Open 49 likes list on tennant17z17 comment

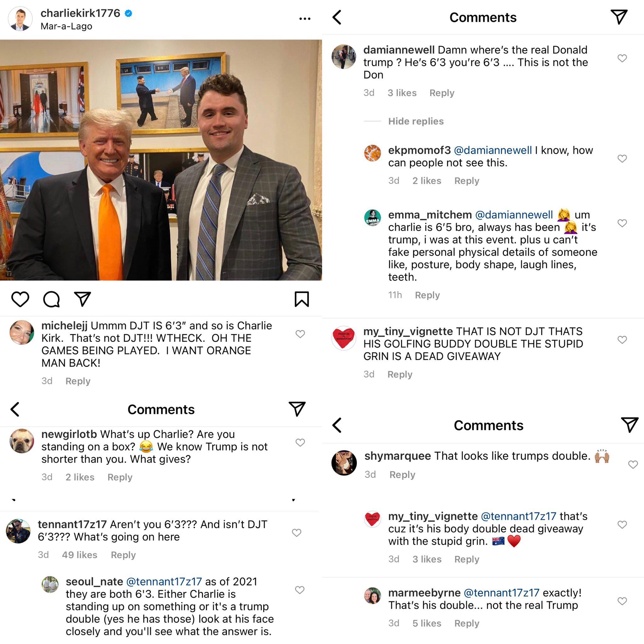80,555
